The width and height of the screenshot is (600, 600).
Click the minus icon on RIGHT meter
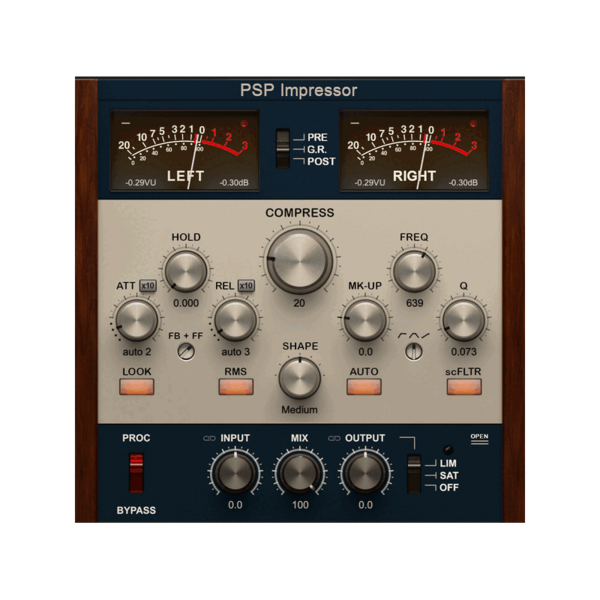[x=355, y=123]
